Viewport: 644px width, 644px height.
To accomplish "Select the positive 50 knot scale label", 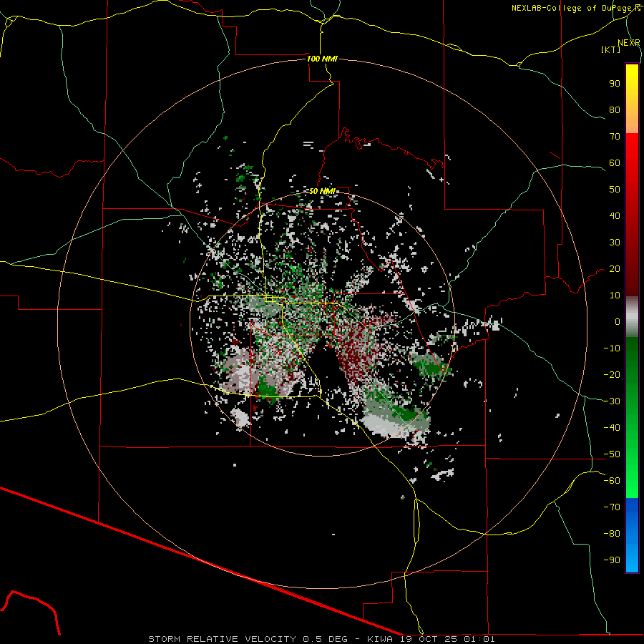I will [615, 190].
